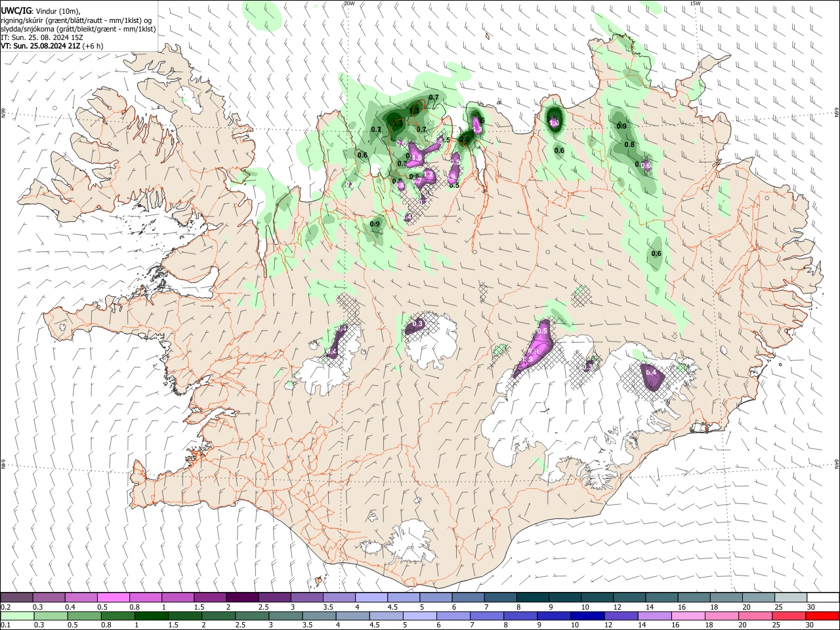Screen dimensions: 840x630
Task: Click the "0.1" rain scale label
Action: (5, 625)
